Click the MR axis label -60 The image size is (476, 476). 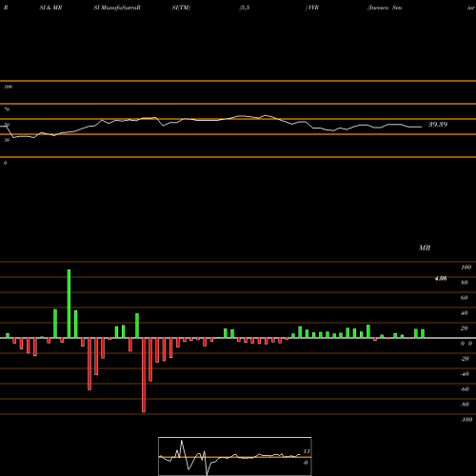click(x=465, y=389)
